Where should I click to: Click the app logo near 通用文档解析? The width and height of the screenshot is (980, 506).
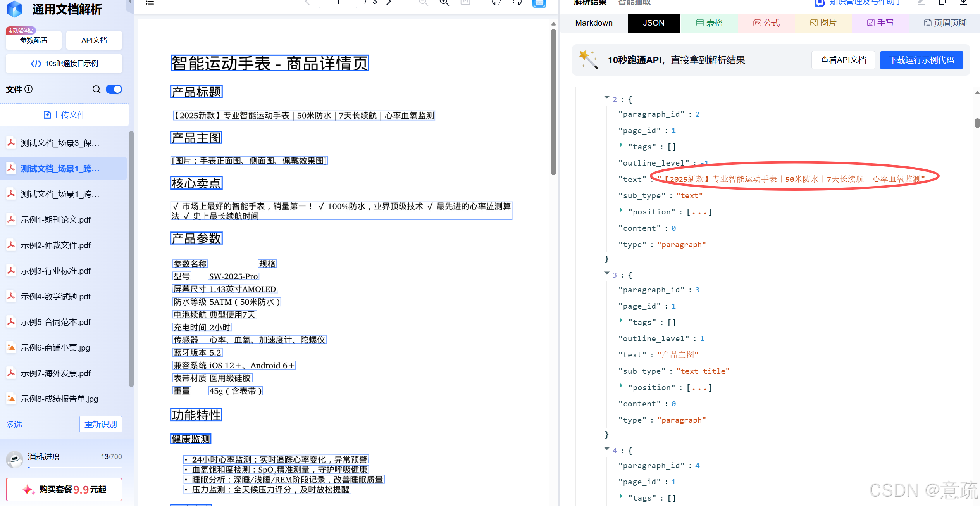(x=15, y=9)
